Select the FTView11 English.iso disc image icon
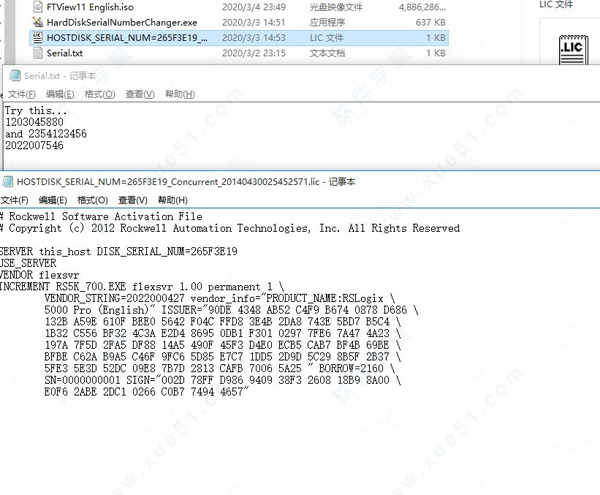 pos(38,7)
